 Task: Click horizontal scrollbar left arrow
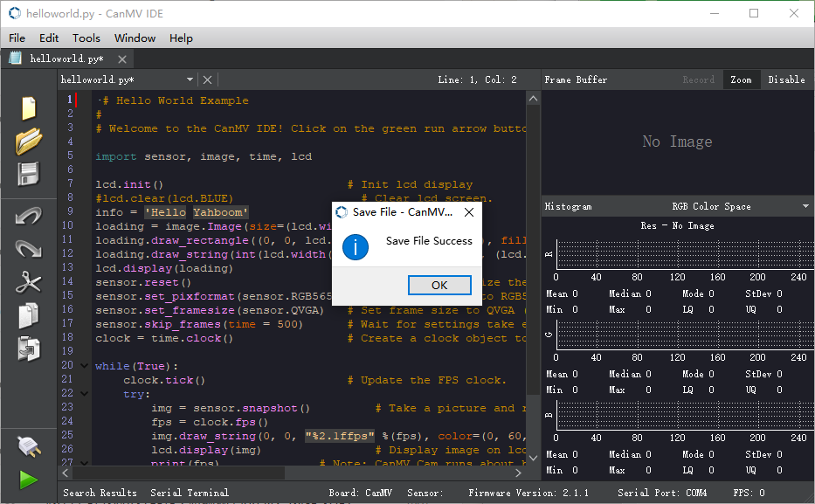(66, 473)
